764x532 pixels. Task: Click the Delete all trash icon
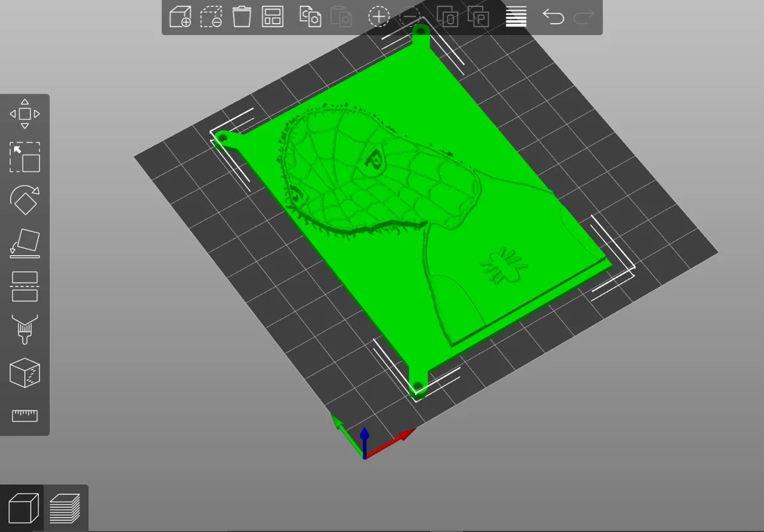[242, 17]
